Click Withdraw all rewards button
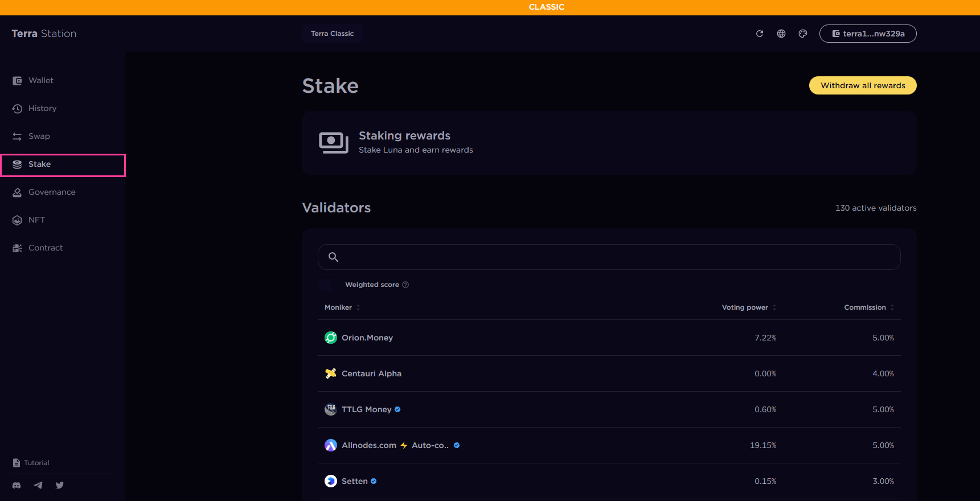 pyautogui.click(x=863, y=85)
